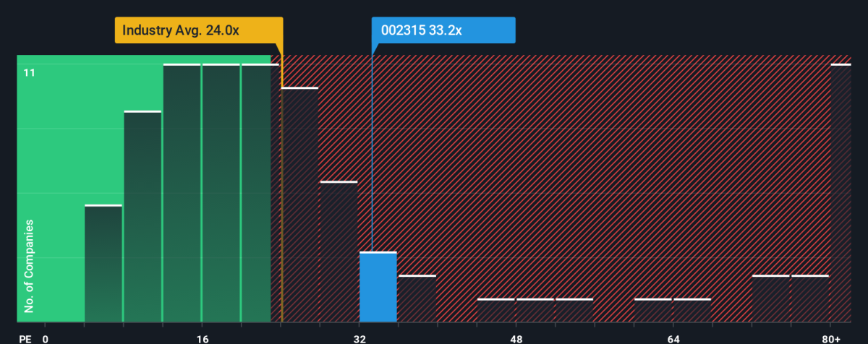Click the low bar spanning PE 60-64
The width and height of the screenshot is (868, 344).
653,310
